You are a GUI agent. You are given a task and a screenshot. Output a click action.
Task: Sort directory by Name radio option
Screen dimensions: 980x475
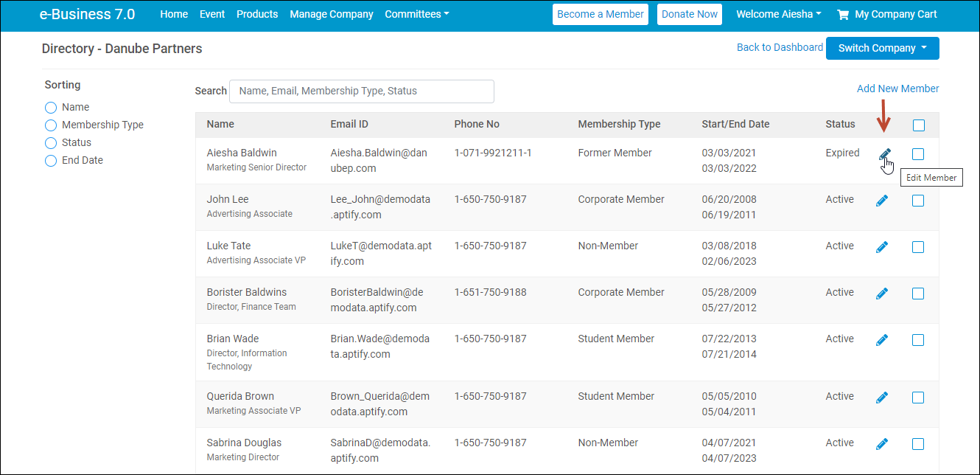point(51,108)
